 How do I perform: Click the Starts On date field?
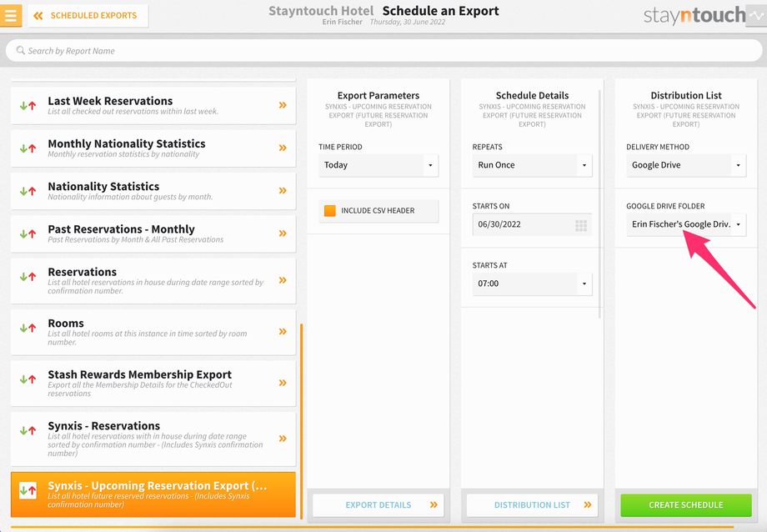tap(532, 224)
